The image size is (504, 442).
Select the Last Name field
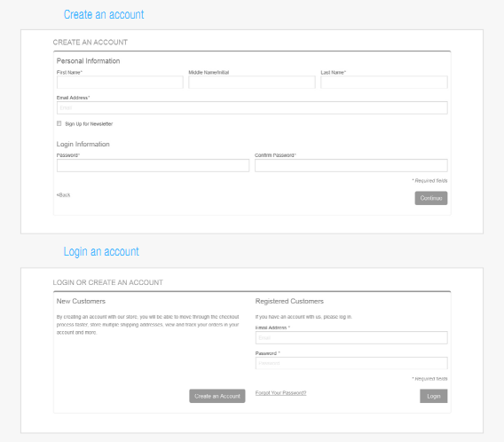click(x=384, y=83)
